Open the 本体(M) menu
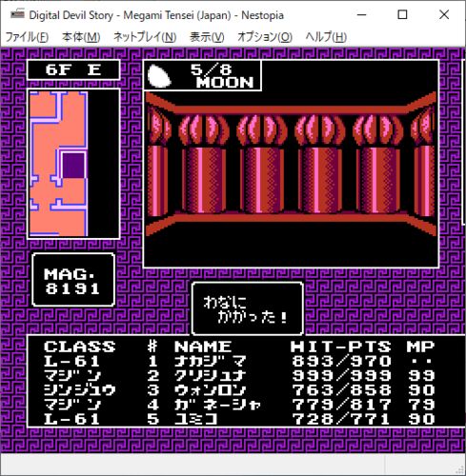 (x=81, y=37)
